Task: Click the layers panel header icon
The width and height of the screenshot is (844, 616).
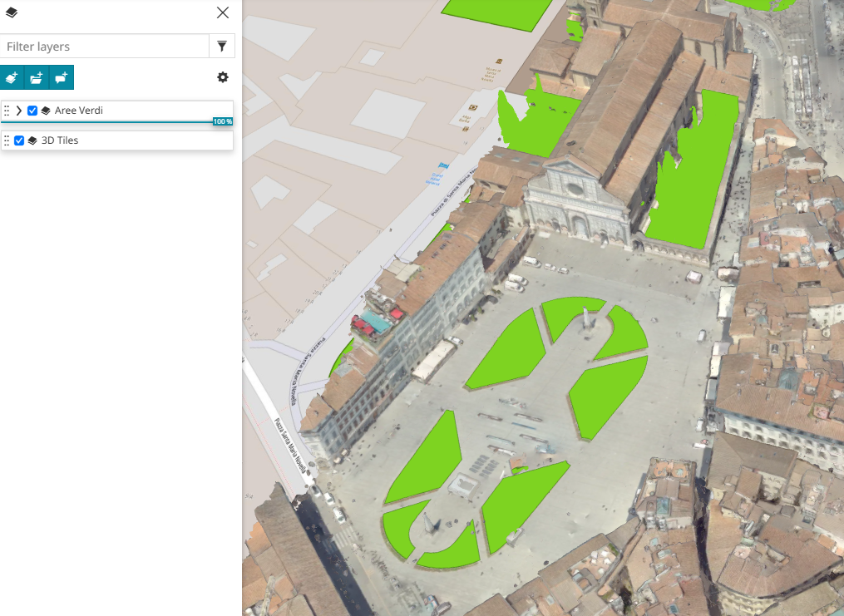Action: pos(12,12)
